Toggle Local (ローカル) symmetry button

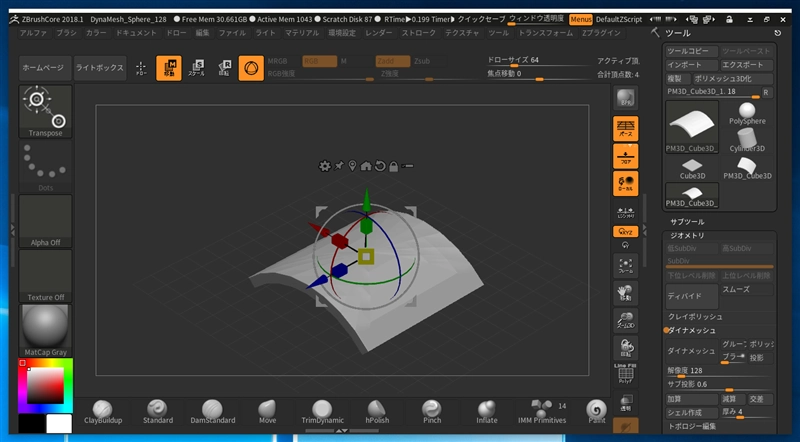click(x=626, y=183)
